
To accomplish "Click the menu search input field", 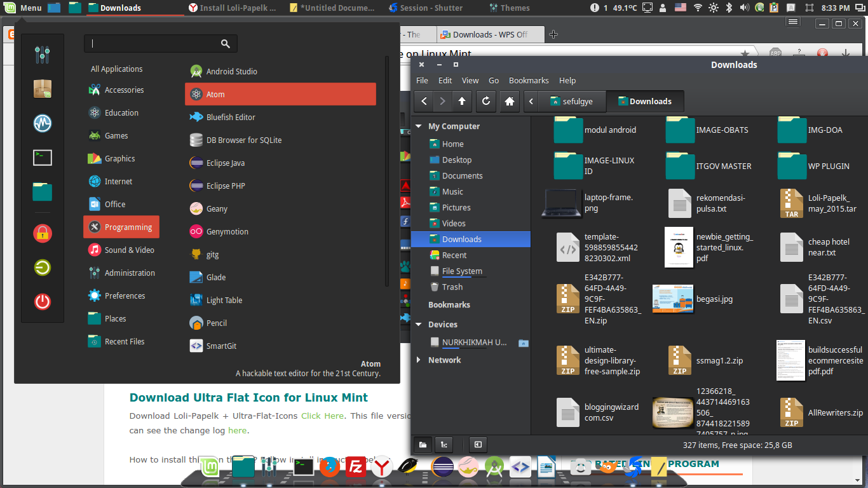I will (x=160, y=43).
